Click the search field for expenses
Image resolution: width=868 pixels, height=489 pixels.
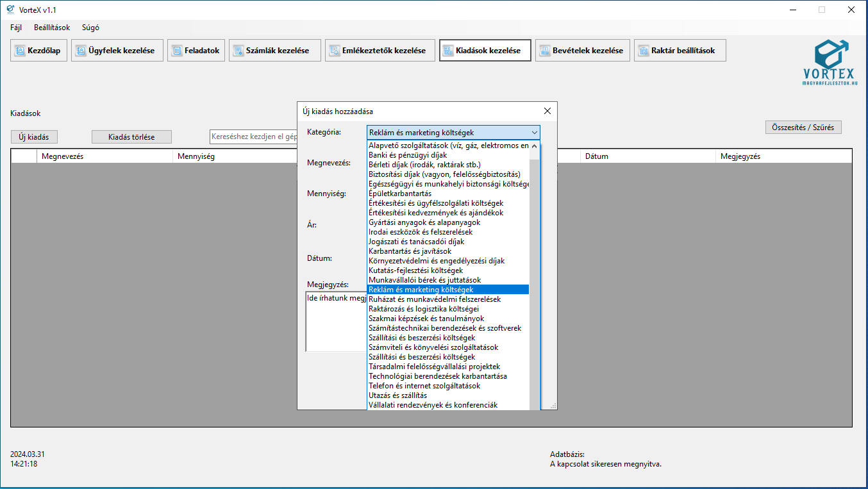click(254, 137)
